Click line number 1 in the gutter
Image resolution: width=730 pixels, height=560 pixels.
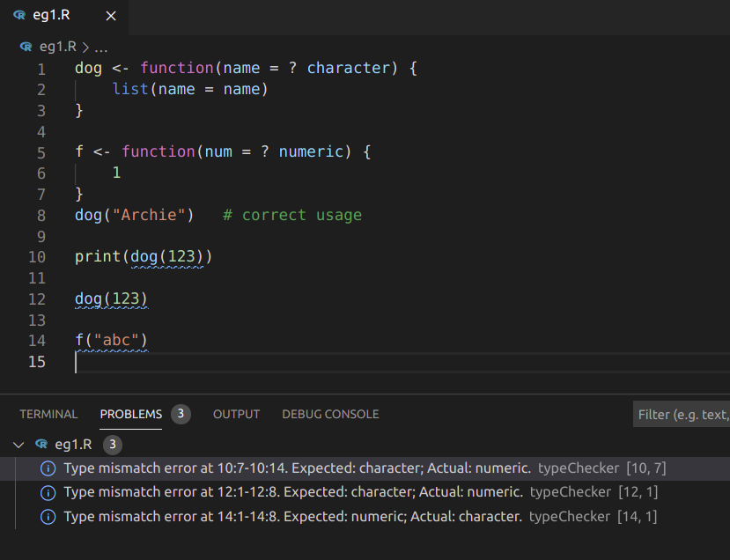click(x=41, y=69)
